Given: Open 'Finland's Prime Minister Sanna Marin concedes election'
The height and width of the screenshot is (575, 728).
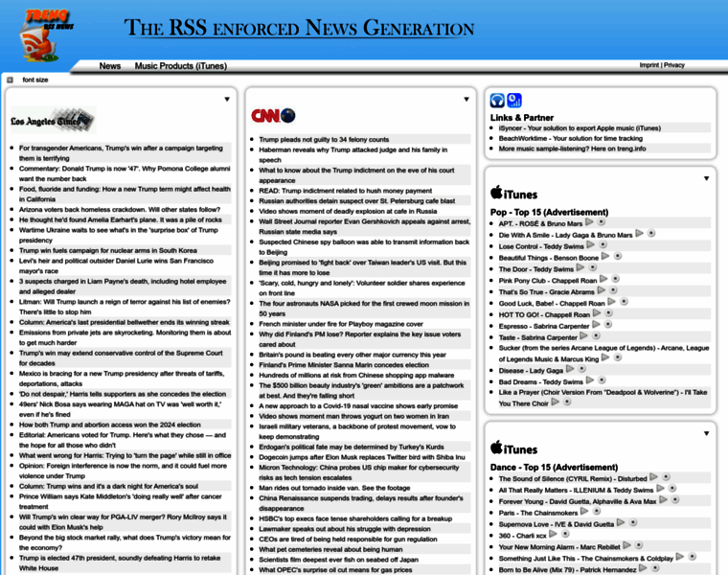Looking at the screenshot, I should [x=344, y=364].
